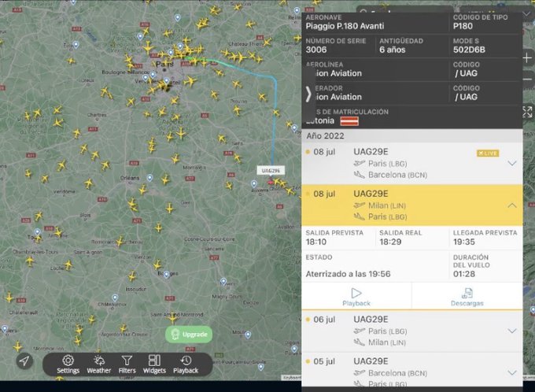Click the Orléans city label on map

coord(130,178)
